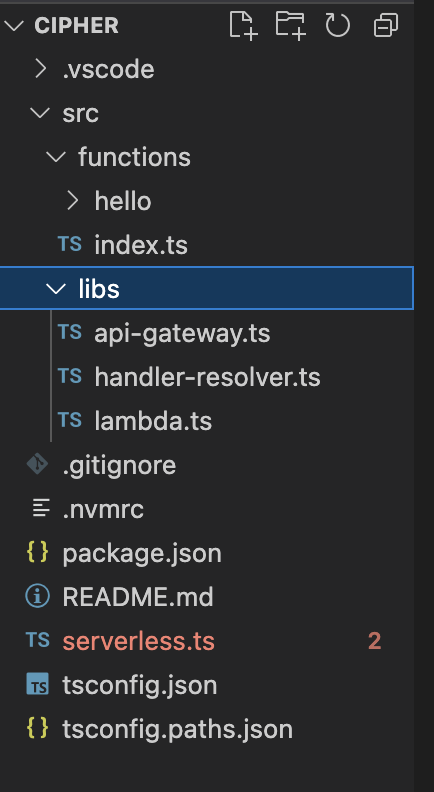Open handler-resolver.ts file
This screenshot has height=792, width=434.
click(x=207, y=377)
